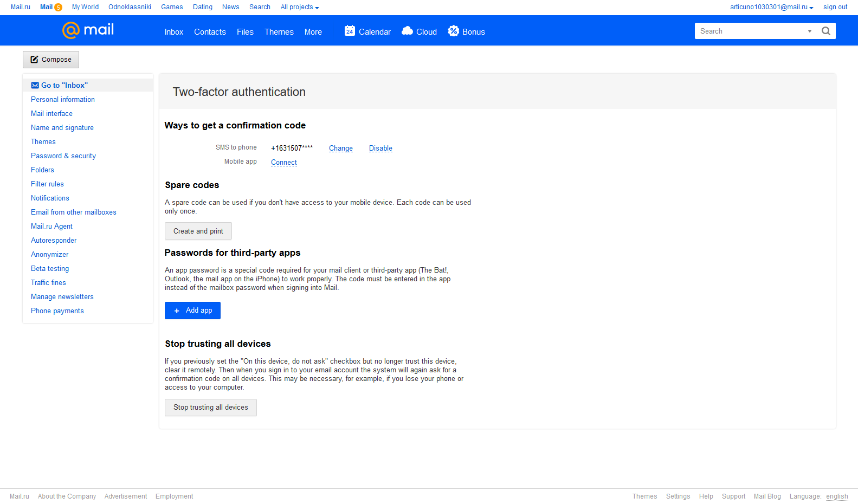
Task: Open Password & security settings
Action: [63, 156]
